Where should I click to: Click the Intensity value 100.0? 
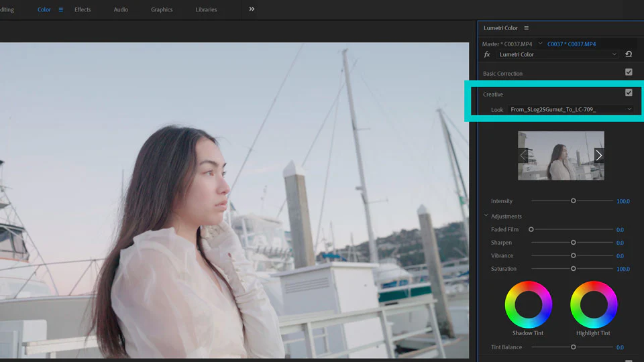(x=623, y=201)
